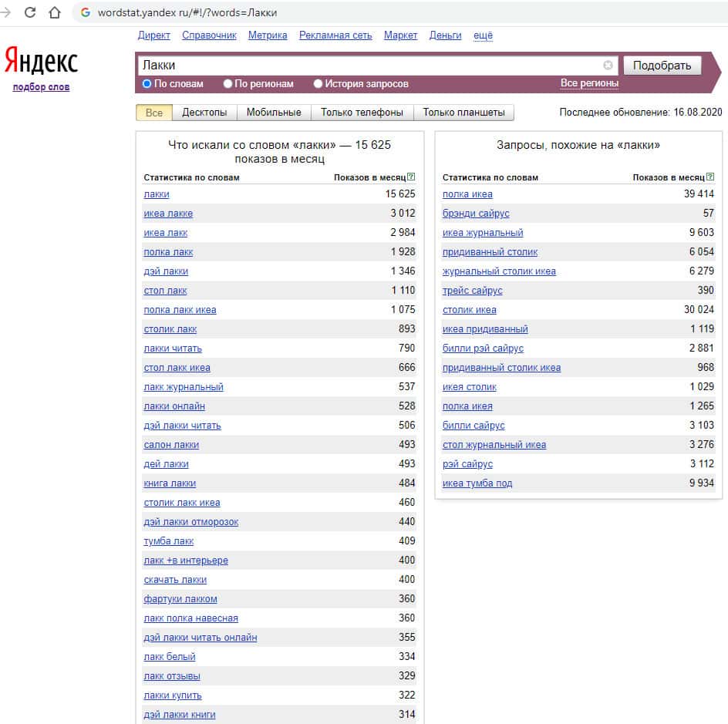Clear the search field with the X icon
The width and height of the screenshot is (728, 724).
[x=608, y=66]
